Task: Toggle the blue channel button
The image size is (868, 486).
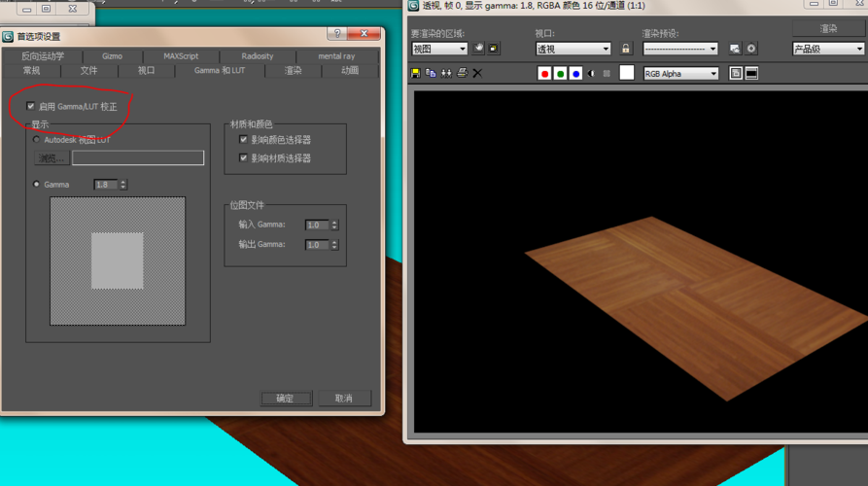Action: [x=575, y=74]
